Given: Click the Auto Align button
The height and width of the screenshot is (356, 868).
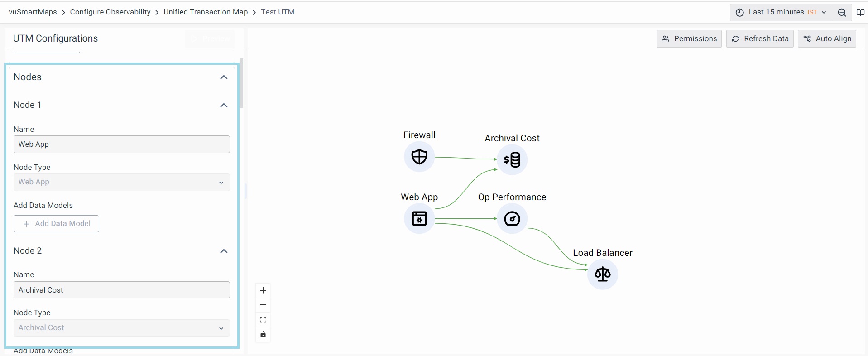Looking at the screenshot, I should [827, 39].
